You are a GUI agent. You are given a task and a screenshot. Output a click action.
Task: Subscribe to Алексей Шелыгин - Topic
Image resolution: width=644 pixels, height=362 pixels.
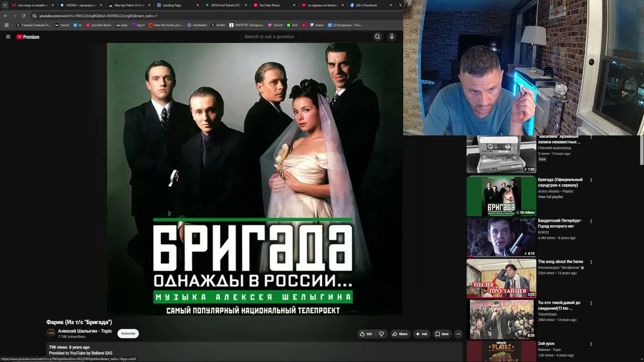coord(128,333)
